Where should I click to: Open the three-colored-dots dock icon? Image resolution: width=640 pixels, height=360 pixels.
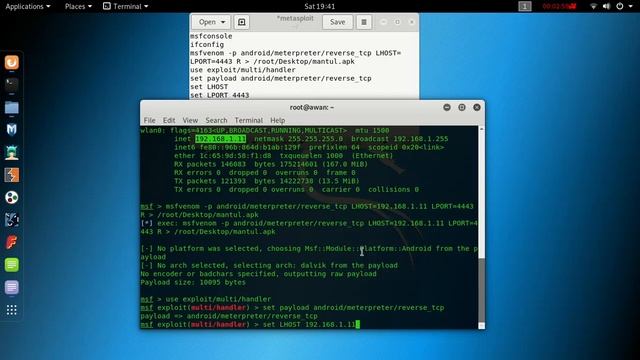pos(11,198)
